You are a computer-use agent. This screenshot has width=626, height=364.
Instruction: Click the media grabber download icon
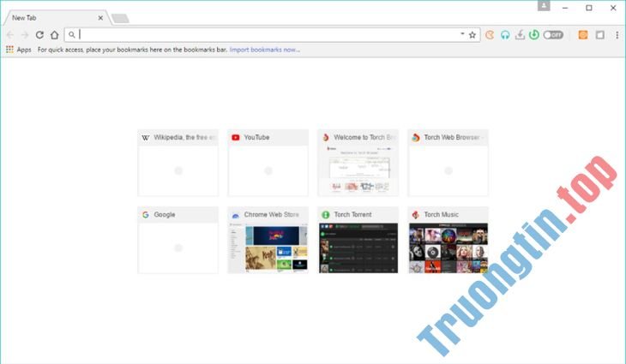pyautogui.click(x=520, y=35)
